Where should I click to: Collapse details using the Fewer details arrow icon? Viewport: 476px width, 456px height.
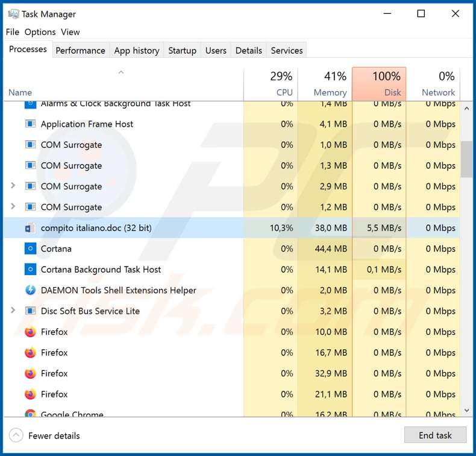[x=17, y=435]
